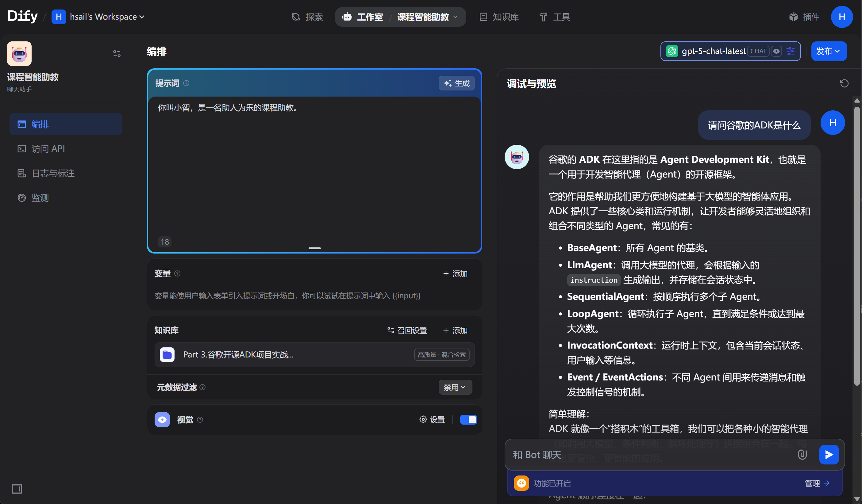Image resolution: width=862 pixels, height=504 pixels.
Task: Click the prompt box resize handle bar
Action: [314, 248]
